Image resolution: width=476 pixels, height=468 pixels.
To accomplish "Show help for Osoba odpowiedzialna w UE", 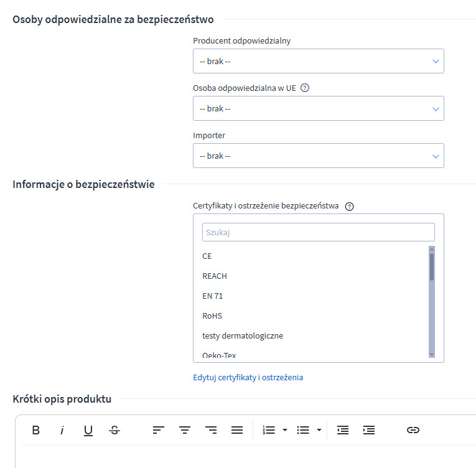I will tap(305, 88).
